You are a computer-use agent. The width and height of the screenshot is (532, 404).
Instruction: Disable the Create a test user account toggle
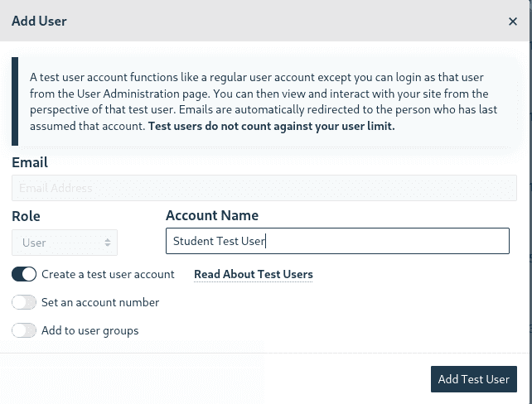tap(24, 274)
